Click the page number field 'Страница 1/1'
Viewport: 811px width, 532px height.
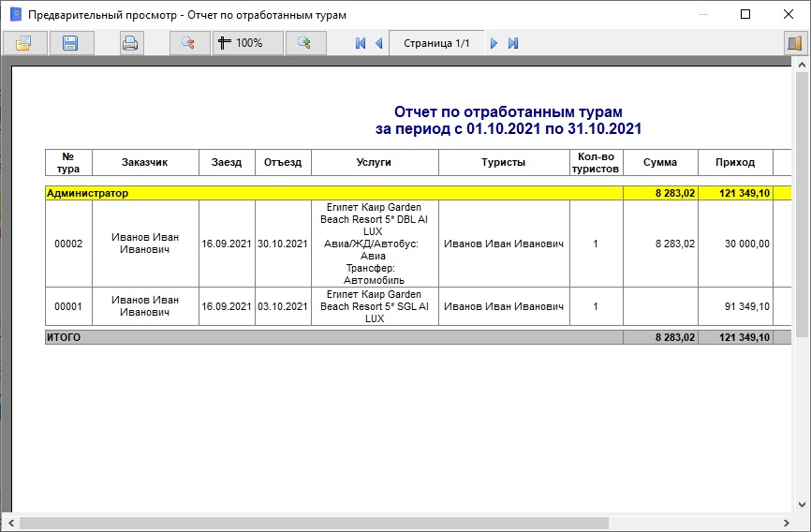coord(436,43)
